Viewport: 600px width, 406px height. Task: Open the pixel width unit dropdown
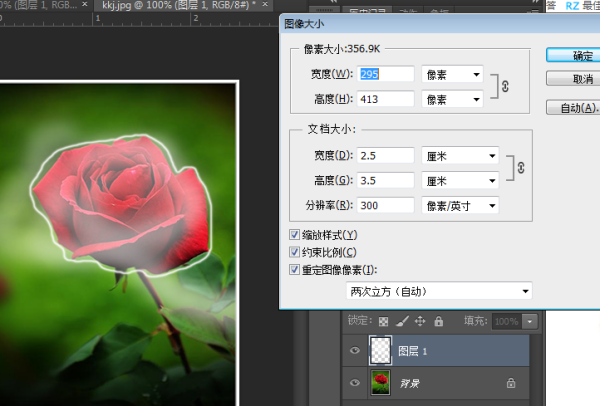452,74
